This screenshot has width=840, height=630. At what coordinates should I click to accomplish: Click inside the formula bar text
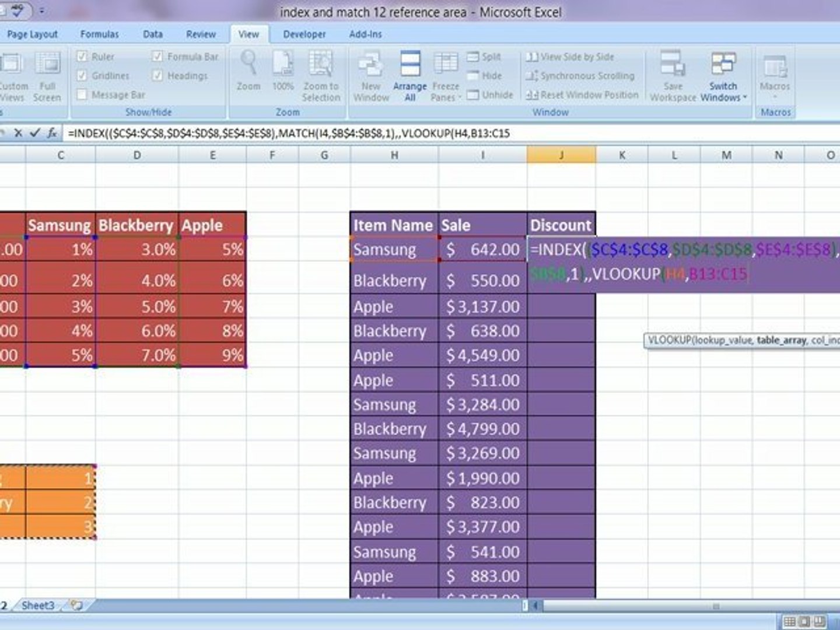pos(289,133)
